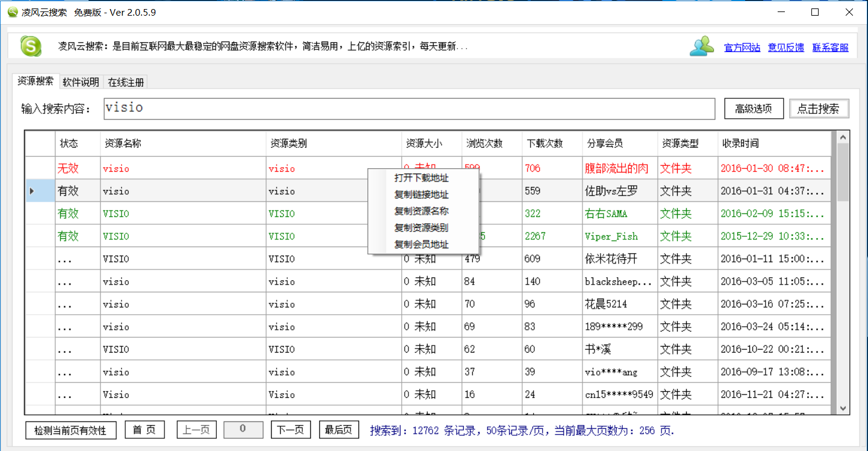Click the time cell 2015-12-29 10:33
The height and width of the screenshot is (451, 868).
(x=774, y=236)
